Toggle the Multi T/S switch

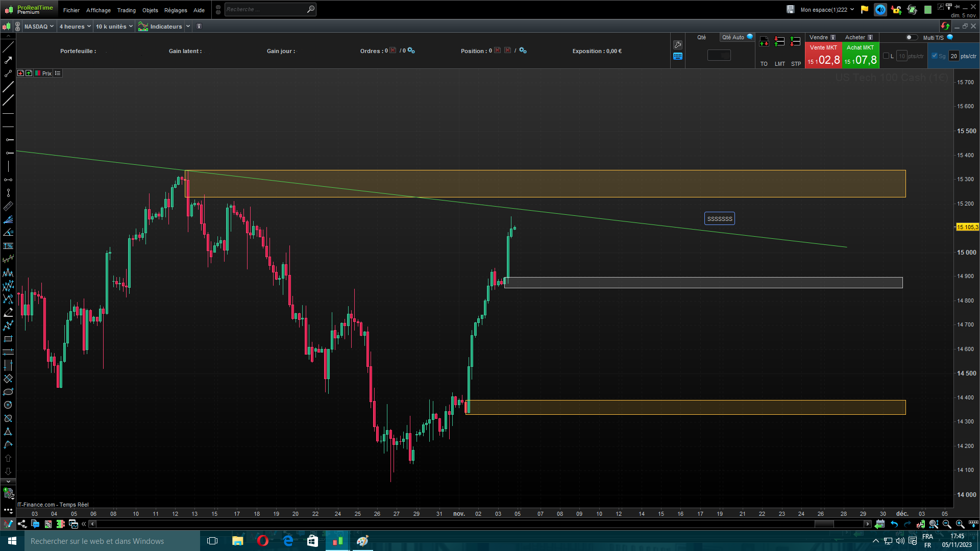[x=911, y=37]
